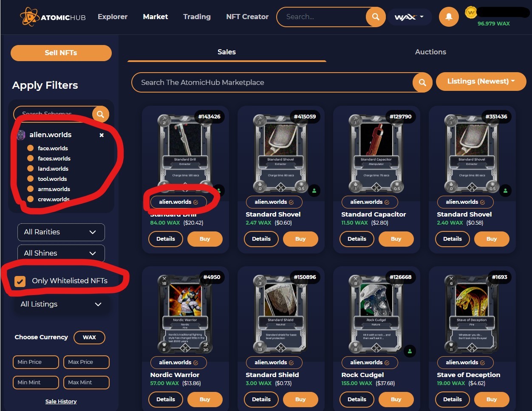Image resolution: width=532 pixels, height=411 pixels.
Task: Click the 96.979 WAX balance
Action: pos(493,23)
